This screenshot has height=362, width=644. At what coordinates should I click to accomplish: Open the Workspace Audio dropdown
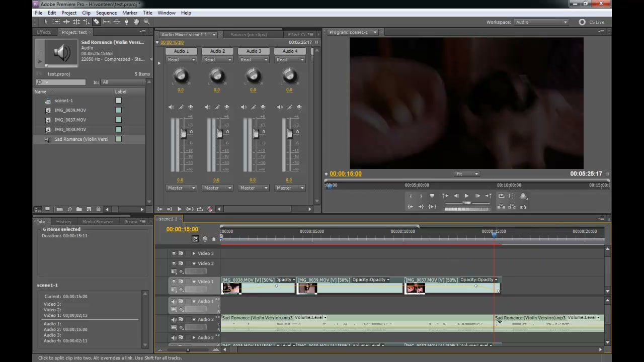(541, 22)
